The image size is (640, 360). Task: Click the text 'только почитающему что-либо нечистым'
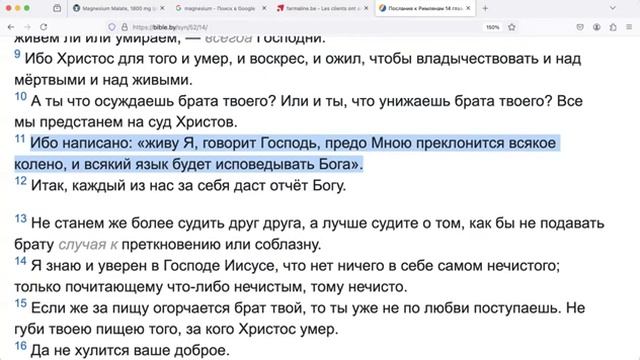click(159, 287)
